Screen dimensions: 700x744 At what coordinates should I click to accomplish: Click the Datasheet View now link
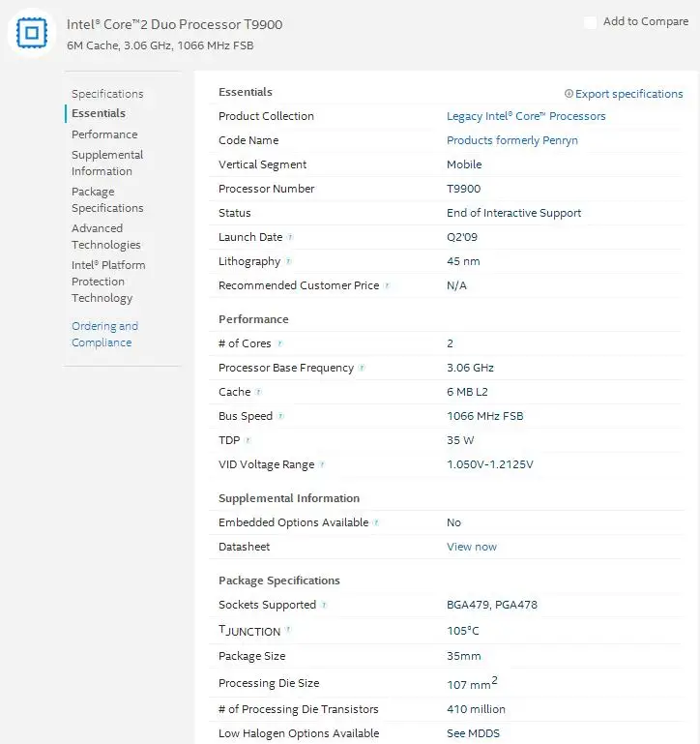click(472, 547)
